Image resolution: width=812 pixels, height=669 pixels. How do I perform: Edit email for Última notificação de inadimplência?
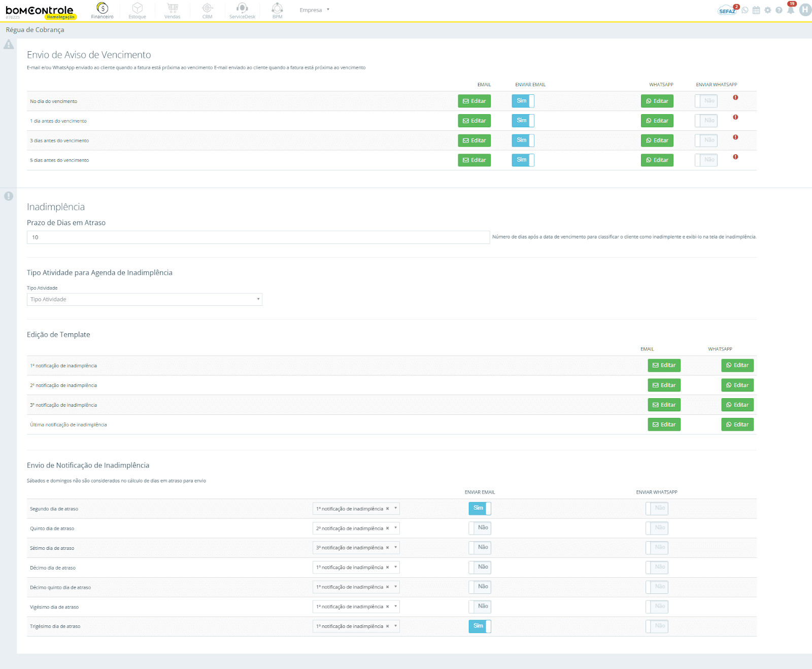coord(664,425)
